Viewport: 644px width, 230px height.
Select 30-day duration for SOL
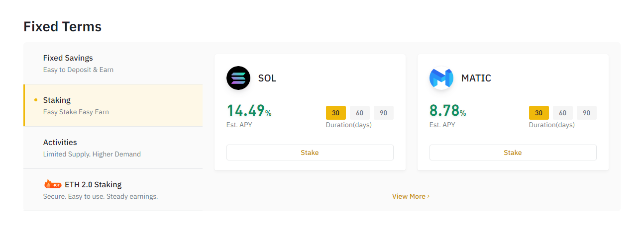coord(336,113)
